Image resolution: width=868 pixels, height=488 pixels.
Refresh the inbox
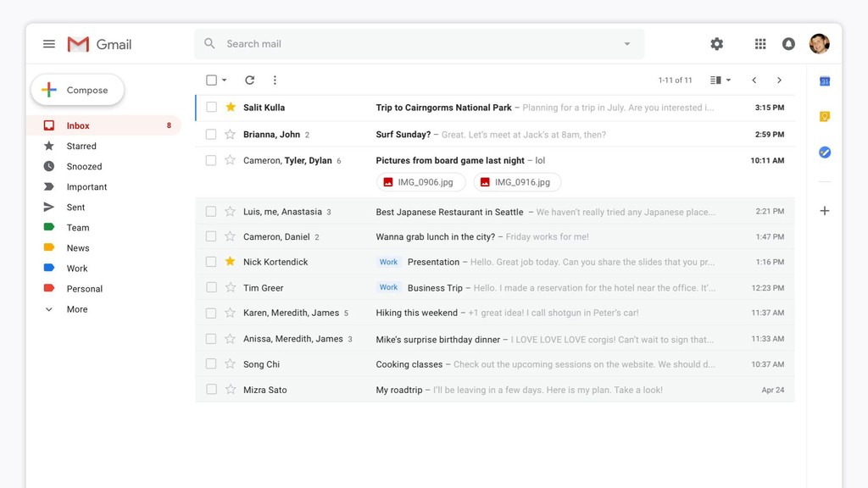click(x=250, y=80)
